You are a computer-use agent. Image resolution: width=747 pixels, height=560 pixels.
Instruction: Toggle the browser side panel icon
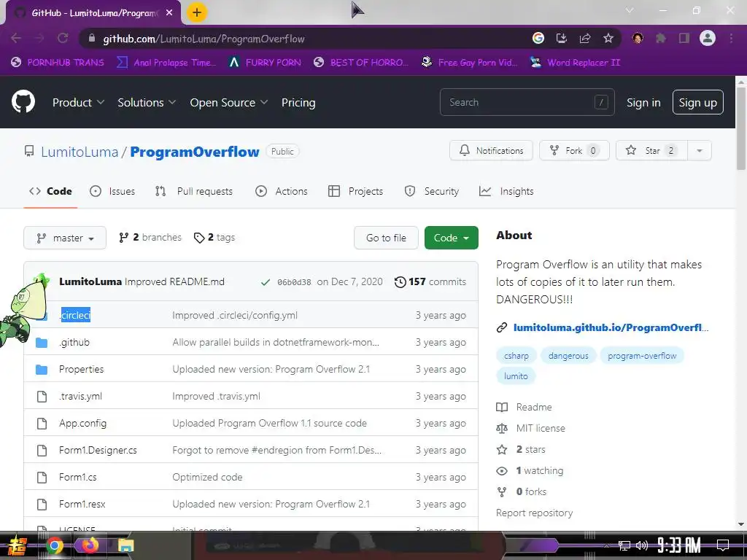[x=684, y=38]
